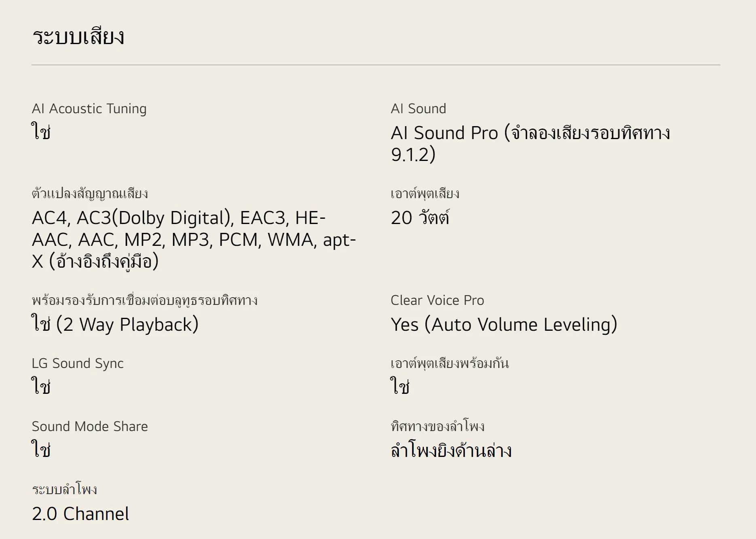The height and width of the screenshot is (539, 756).
Task: Click the 20 วัตต์ output value
Action: point(420,218)
